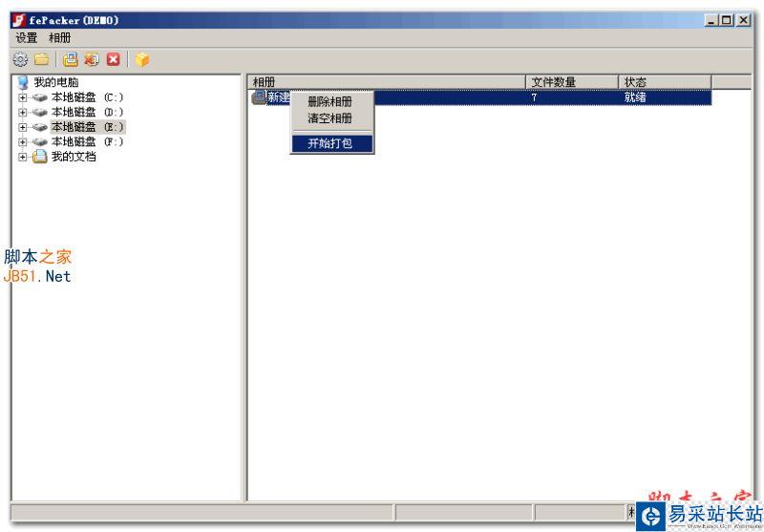Expand the 本地磁盘 (E:) tree node

pyautogui.click(x=22, y=127)
